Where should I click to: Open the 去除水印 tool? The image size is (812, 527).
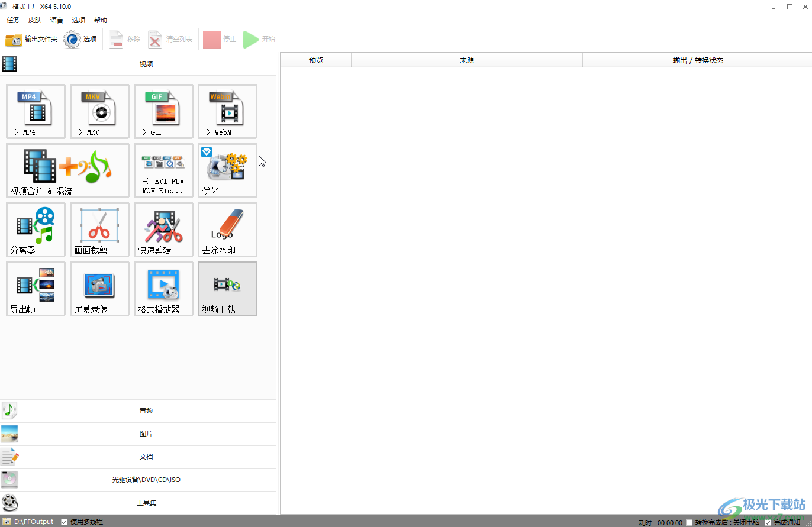click(227, 230)
